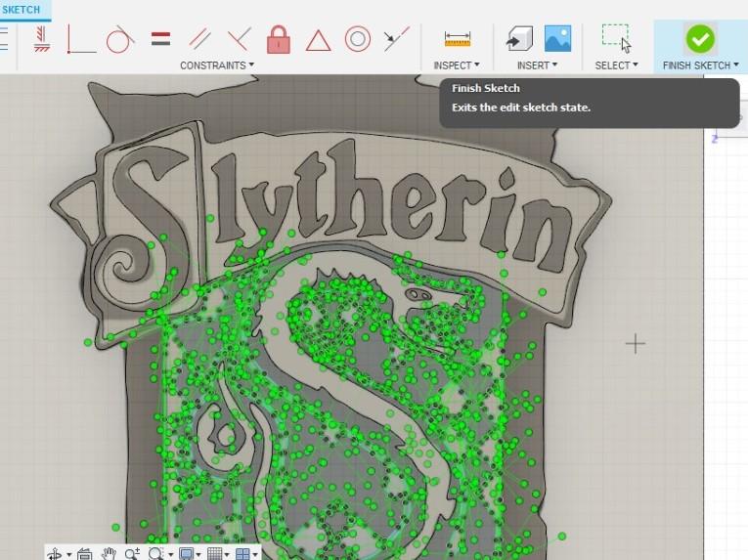This screenshot has height=560, width=748.
Task: Click the Insert Derive box icon
Action: 519,39
